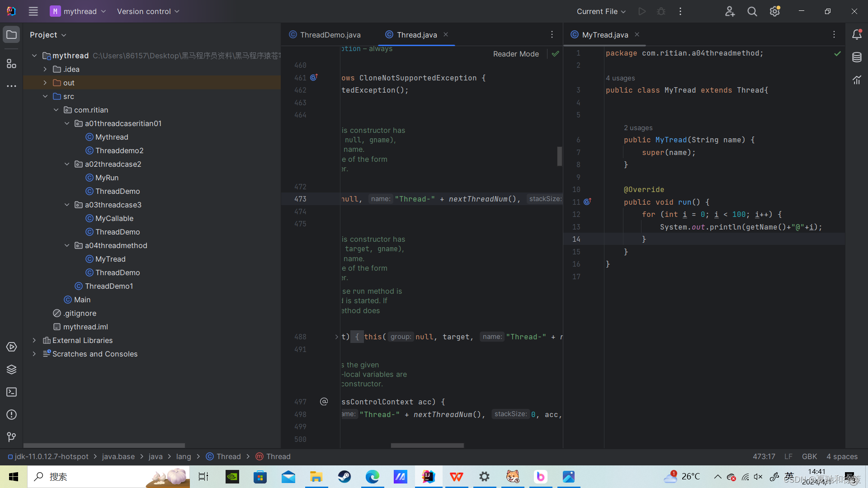Image resolution: width=868 pixels, height=488 pixels.
Task: Open the Structure tool window icon
Action: (x=11, y=64)
